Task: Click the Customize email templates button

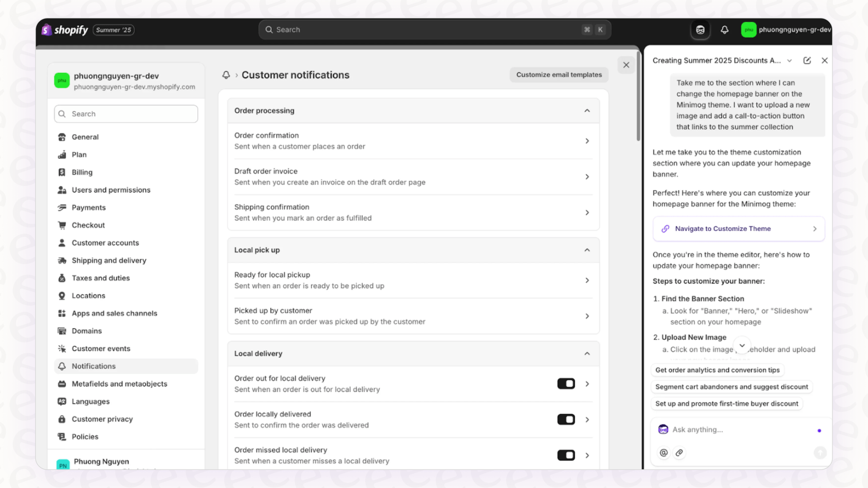Action: click(559, 74)
